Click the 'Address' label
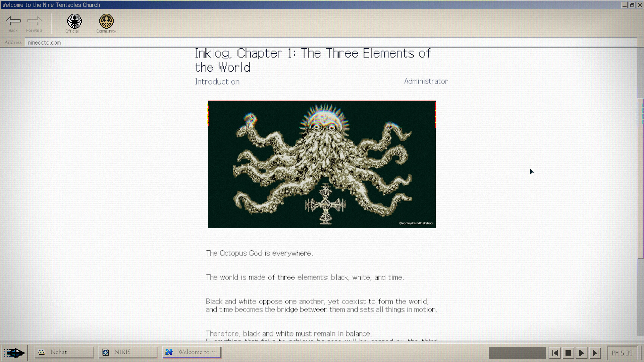The height and width of the screenshot is (362, 644). [x=13, y=42]
